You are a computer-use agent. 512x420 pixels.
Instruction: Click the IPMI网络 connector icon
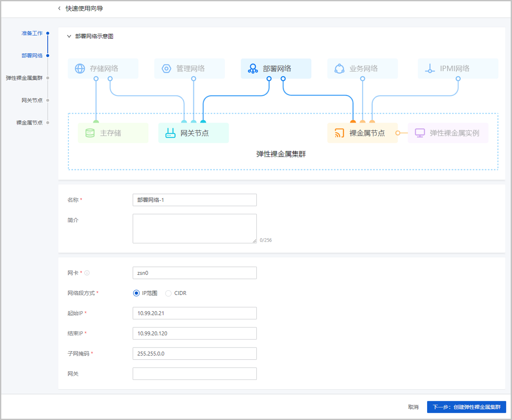pos(430,68)
